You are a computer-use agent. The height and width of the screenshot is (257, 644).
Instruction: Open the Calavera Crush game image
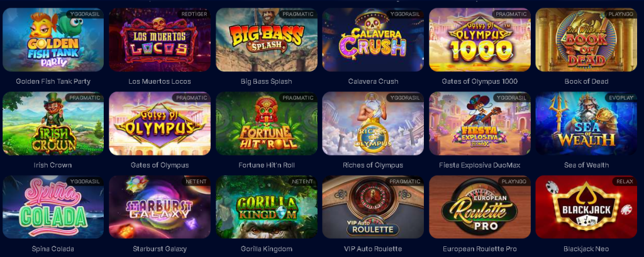pos(373,40)
